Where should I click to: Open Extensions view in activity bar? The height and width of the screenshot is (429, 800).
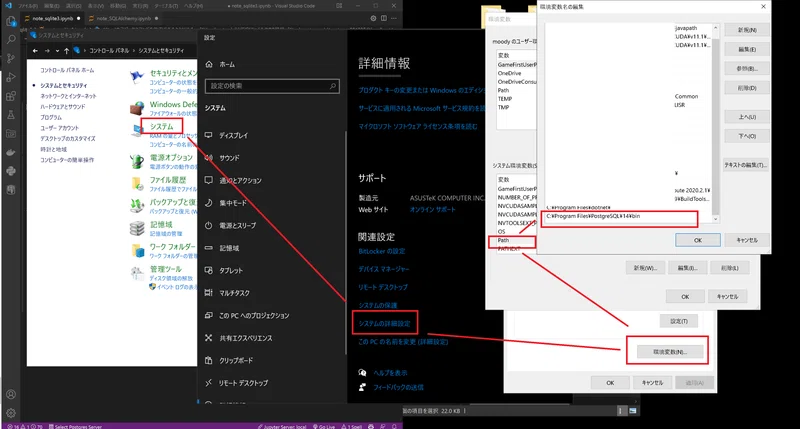point(11,96)
